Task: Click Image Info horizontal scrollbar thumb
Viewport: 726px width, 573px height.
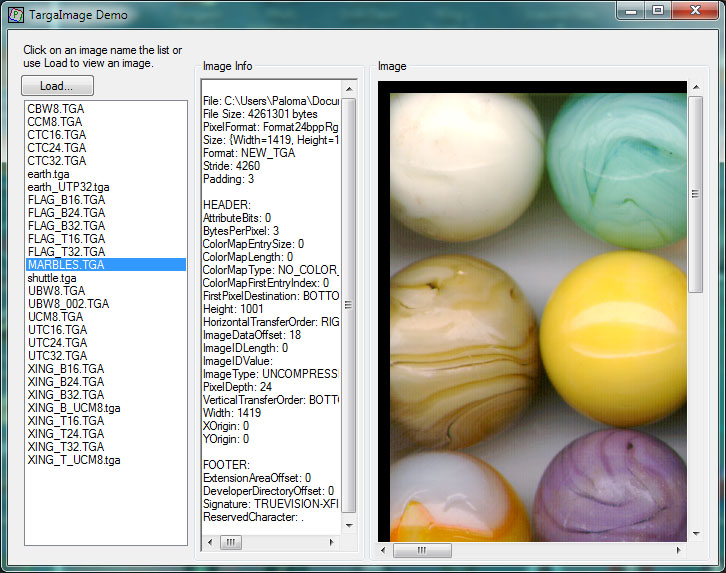Action: pos(231,542)
